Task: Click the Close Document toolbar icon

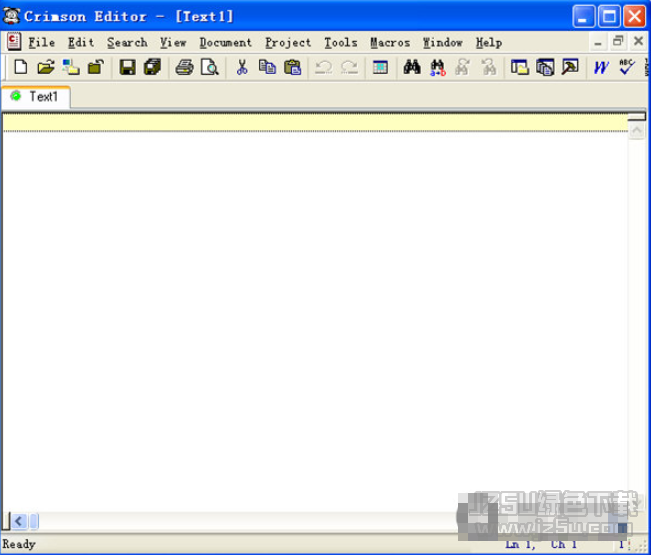Action: [x=95, y=67]
